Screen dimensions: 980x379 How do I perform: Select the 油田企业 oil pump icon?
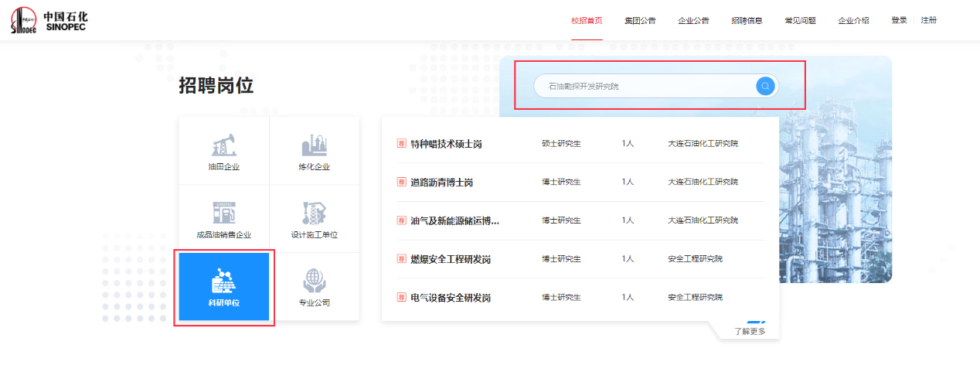pos(223,146)
